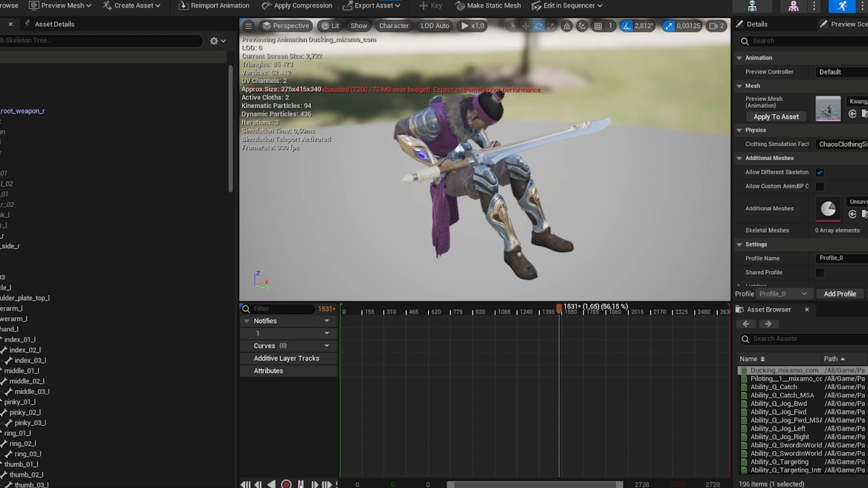
Task: Click the timeline playhead marker at 1531
Action: click(559, 309)
